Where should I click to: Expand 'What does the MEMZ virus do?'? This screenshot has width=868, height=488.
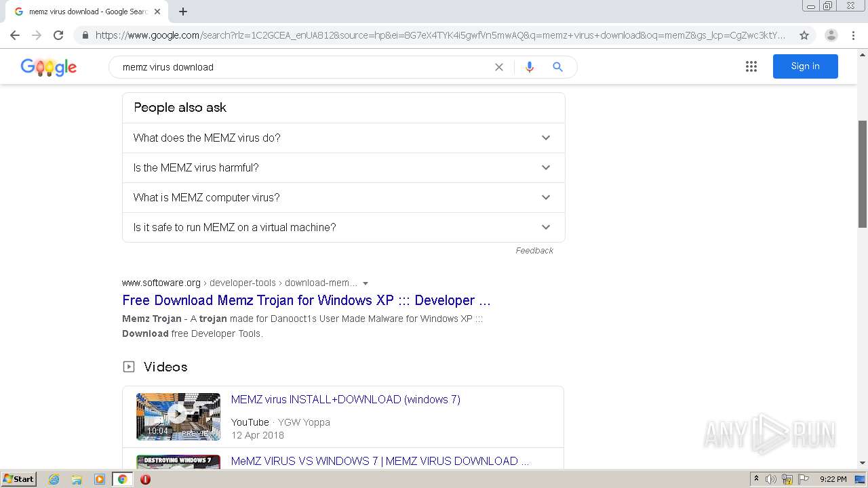point(344,138)
